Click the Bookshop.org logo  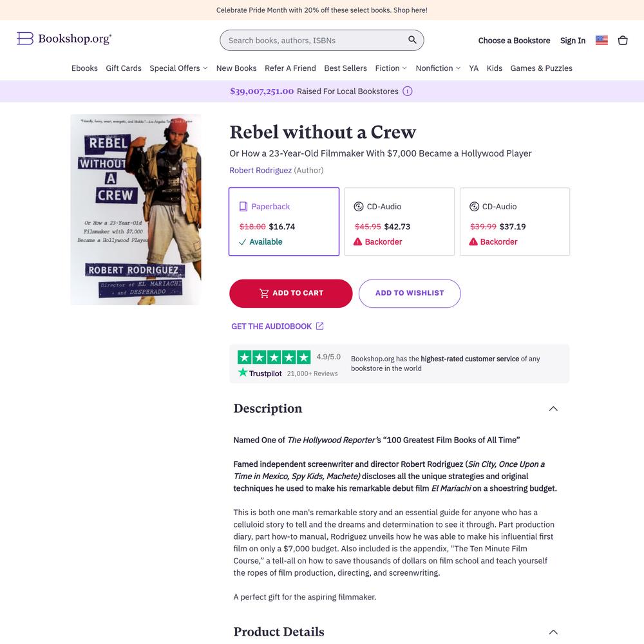coord(64,39)
